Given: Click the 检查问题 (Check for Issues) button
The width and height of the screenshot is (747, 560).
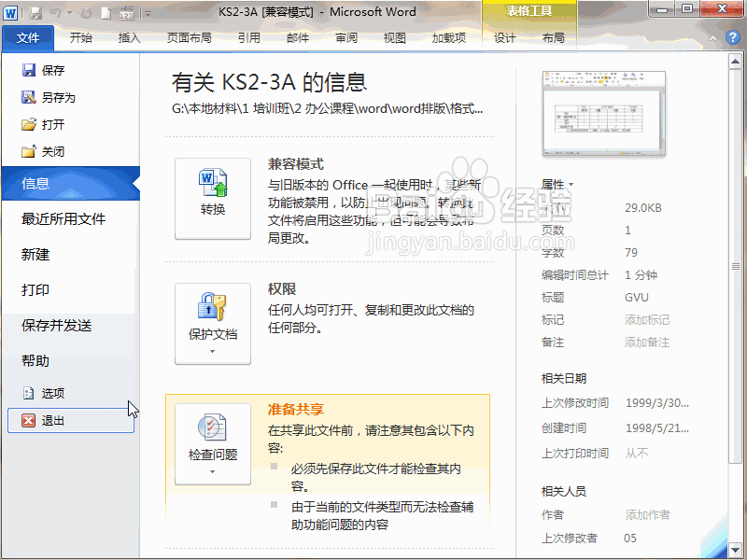Looking at the screenshot, I should click(213, 444).
